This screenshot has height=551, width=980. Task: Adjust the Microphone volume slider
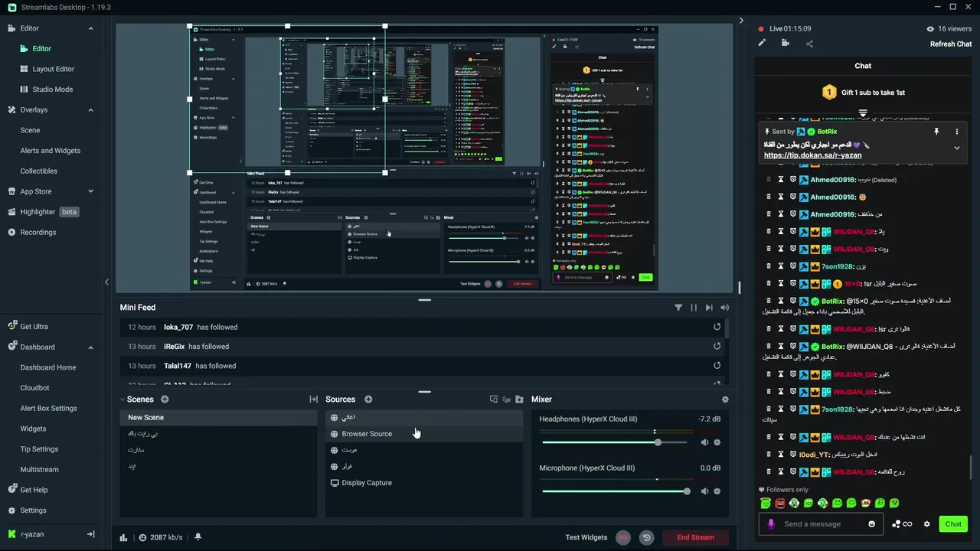coord(616,491)
